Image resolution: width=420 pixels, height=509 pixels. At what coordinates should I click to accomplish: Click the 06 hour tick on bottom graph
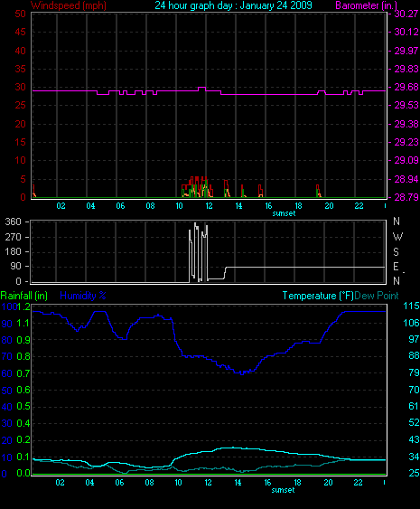tap(119, 483)
